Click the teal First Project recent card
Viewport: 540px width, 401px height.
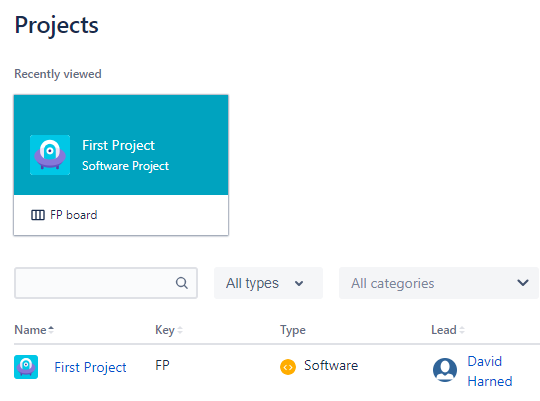121,145
